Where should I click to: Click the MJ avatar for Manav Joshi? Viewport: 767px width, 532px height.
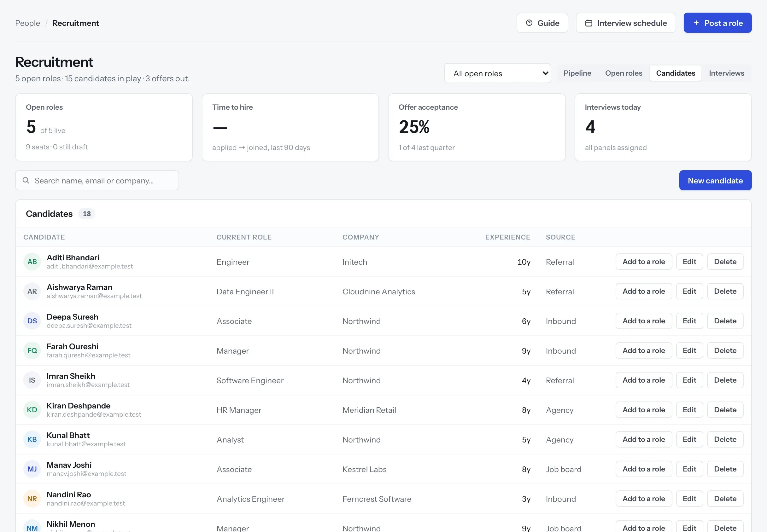pos(32,469)
